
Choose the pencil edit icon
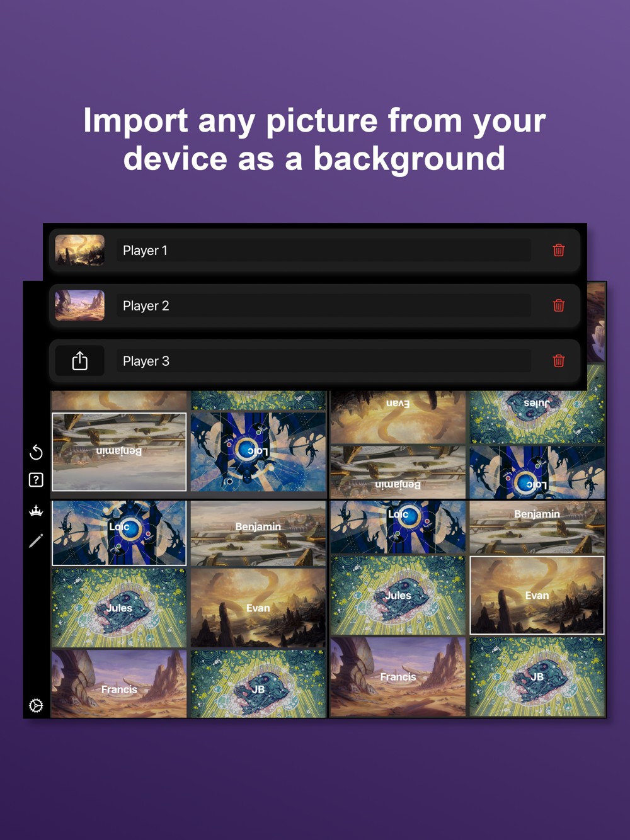point(36,540)
